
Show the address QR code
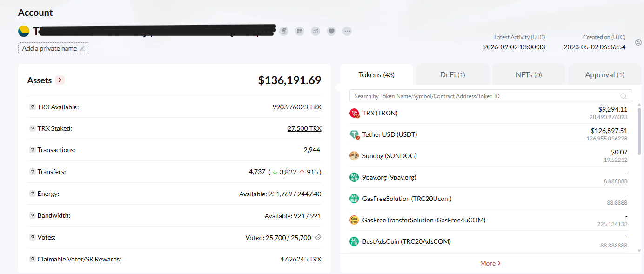pyautogui.click(x=300, y=31)
